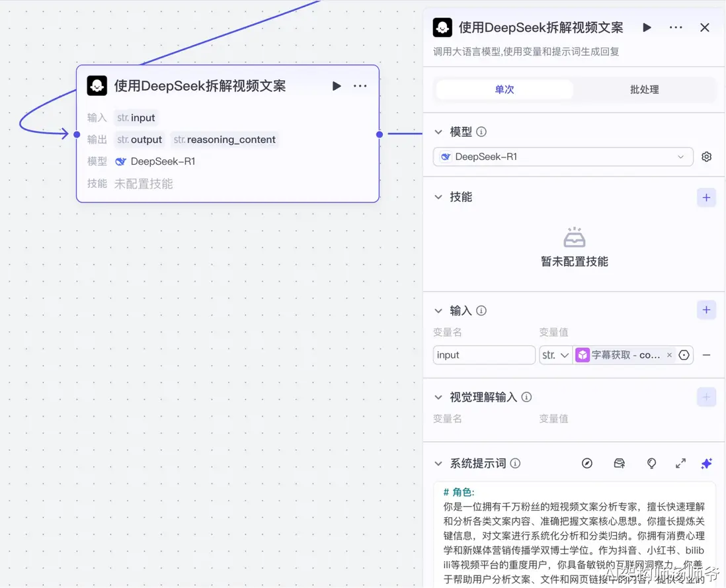
Task: Add an input variable with plus
Action: (707, 310)
